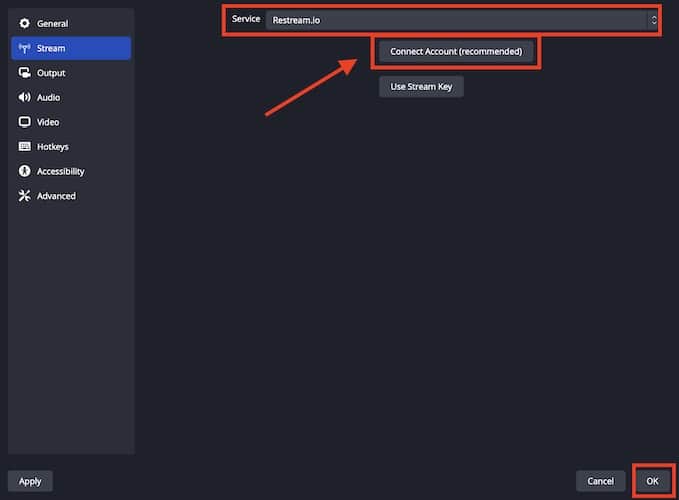Screen dimensions: 679x500
Task: Confirm settings with OK button
Action: click(x=652, y=481)
